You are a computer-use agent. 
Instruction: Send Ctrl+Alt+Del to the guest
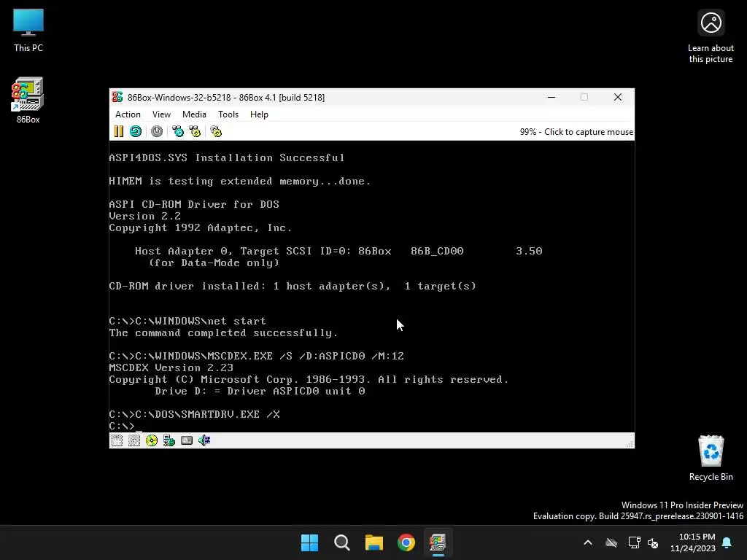click(178, 131)
